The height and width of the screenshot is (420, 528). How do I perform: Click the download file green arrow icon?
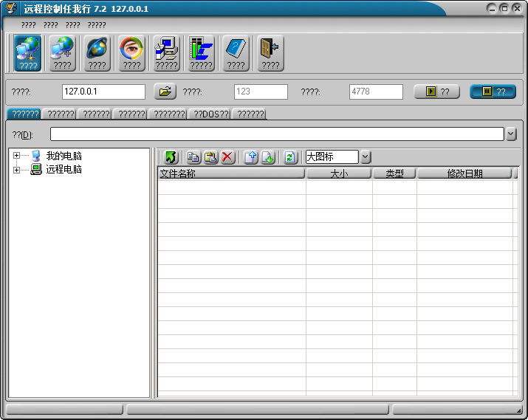pos(268,157)
